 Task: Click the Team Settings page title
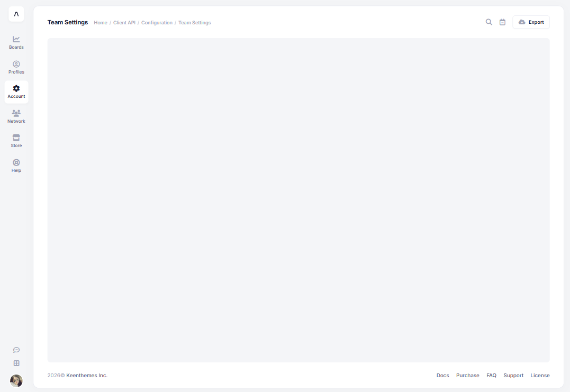pyautogui.click(x=68, y=22)
